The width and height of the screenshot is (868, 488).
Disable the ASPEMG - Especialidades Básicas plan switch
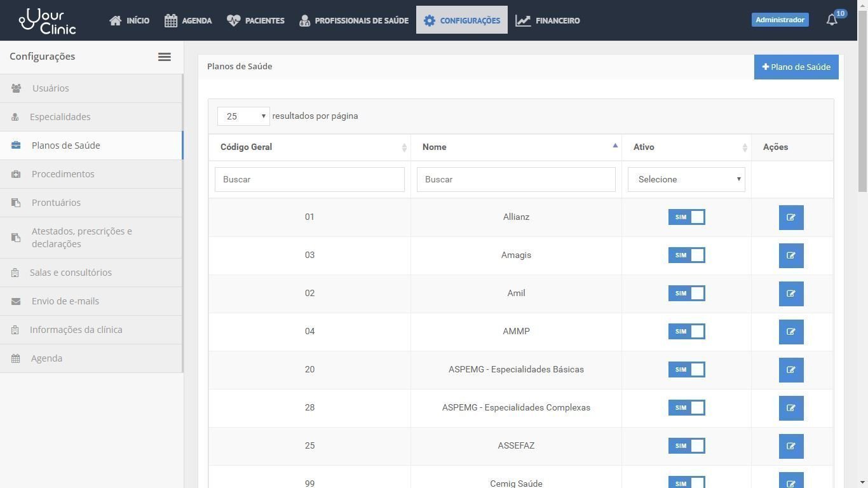pyautogui.click(x=686, y=370)
